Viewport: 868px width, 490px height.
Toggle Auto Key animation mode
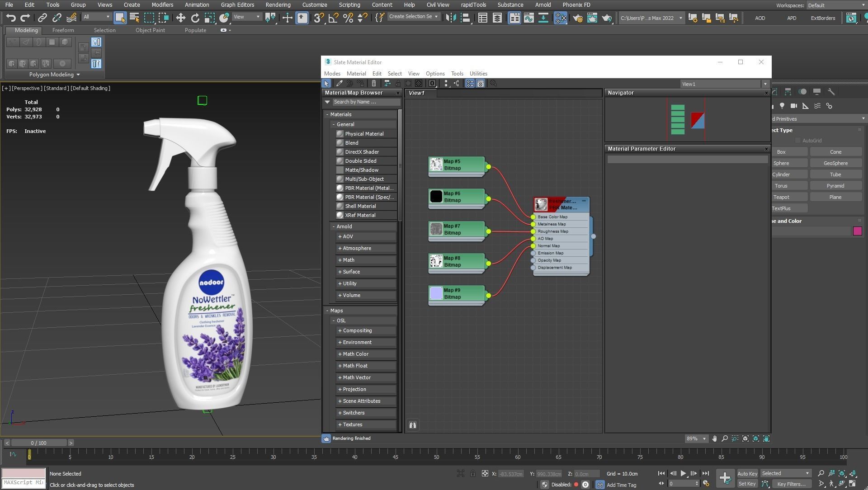pos(747,473)
